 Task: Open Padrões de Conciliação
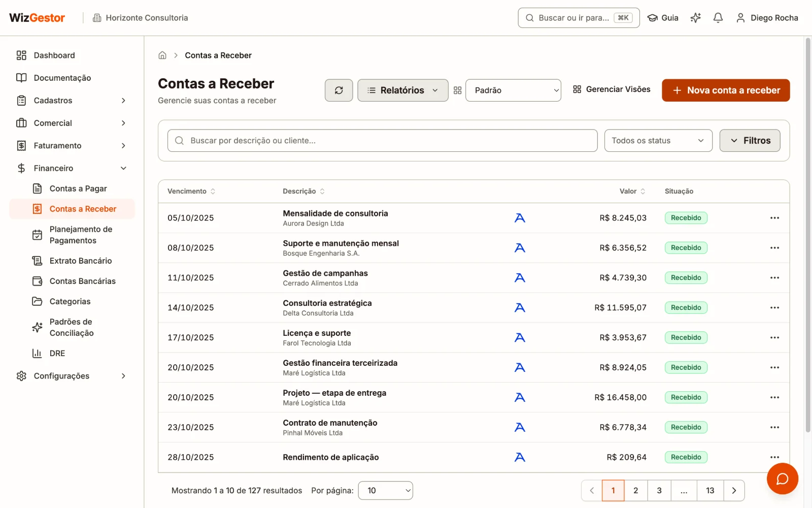72,328
